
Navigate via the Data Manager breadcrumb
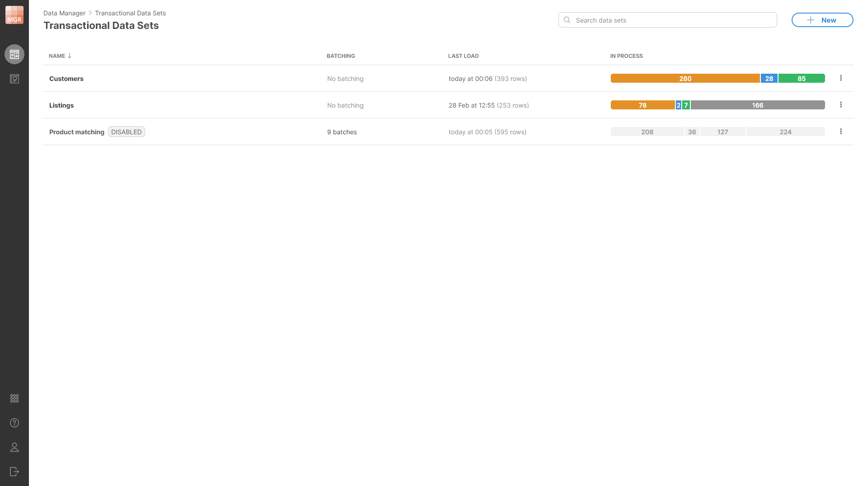(x=64, y=13)
